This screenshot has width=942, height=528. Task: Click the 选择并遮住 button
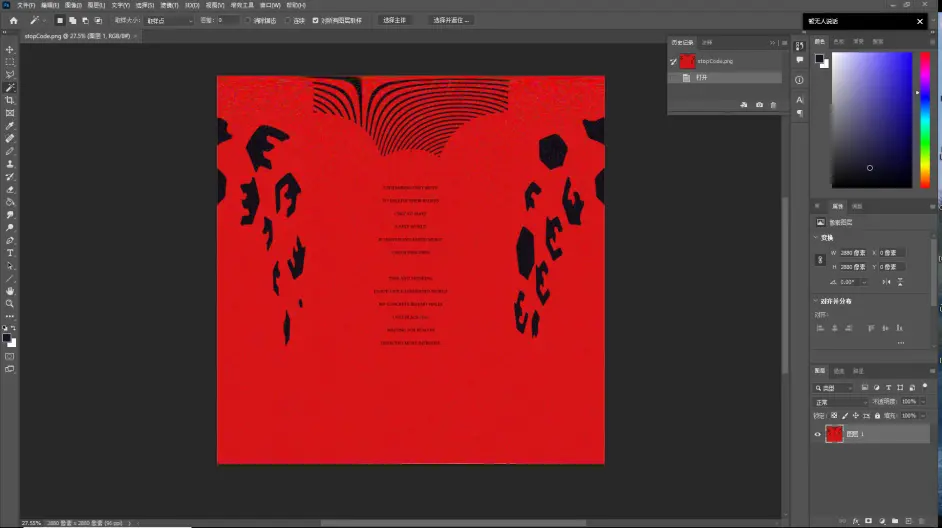451,20
